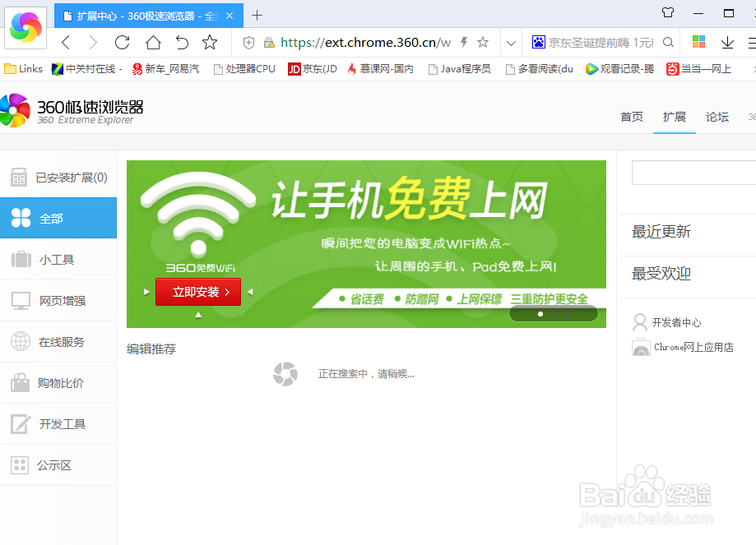Viewport: 756px width, 545px height.
Task: Click the favorites star in toolbar
Action: (x=210, y=43)
